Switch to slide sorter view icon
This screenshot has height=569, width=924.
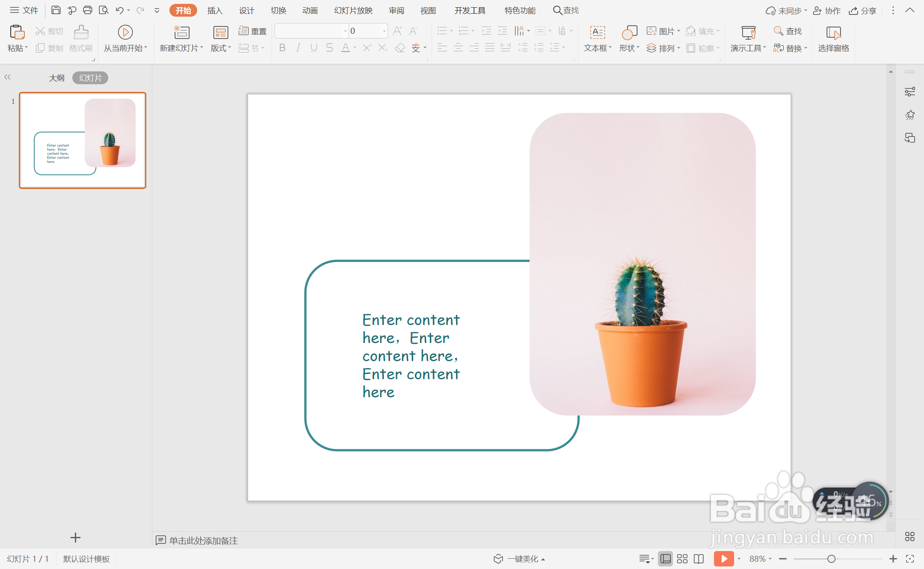point(682,559)
